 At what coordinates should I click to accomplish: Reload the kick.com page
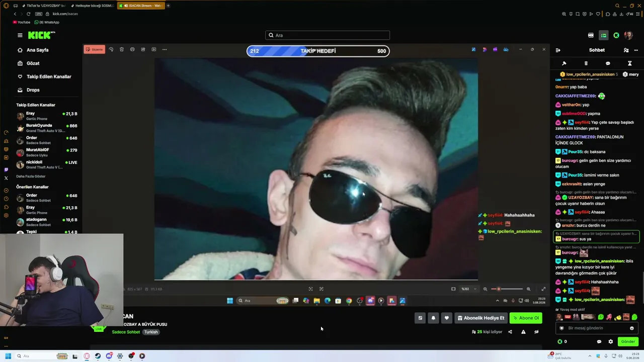coord(28,14)
